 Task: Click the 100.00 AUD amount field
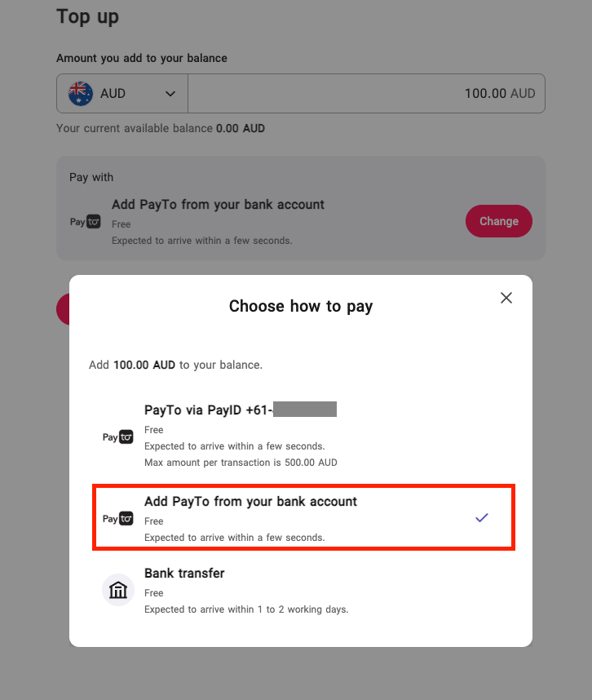366,93
